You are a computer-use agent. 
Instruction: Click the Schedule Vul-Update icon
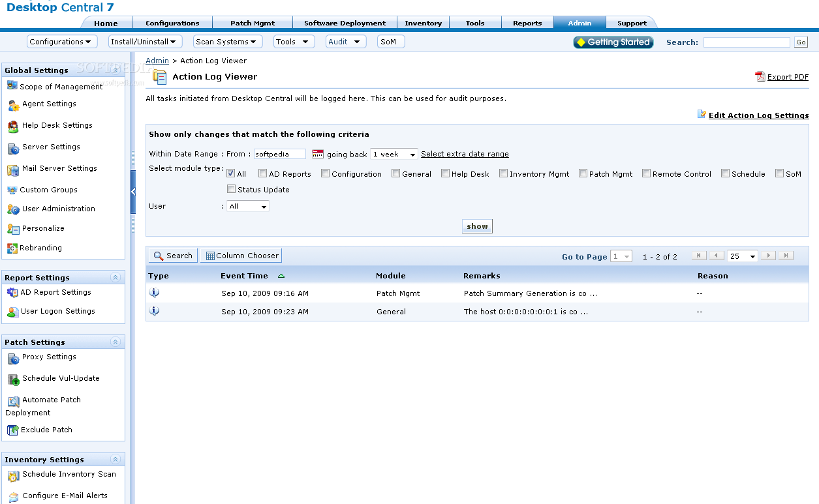tap(13, 379)
